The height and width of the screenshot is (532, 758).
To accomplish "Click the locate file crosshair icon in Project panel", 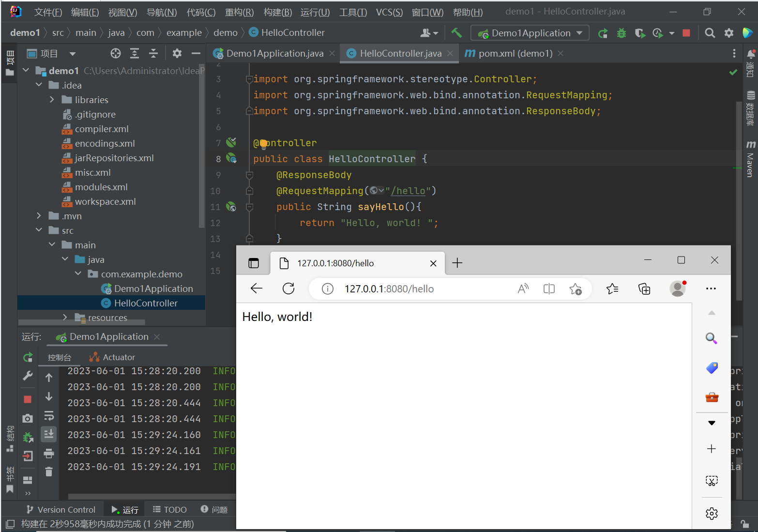I will (x=115, y=53).
